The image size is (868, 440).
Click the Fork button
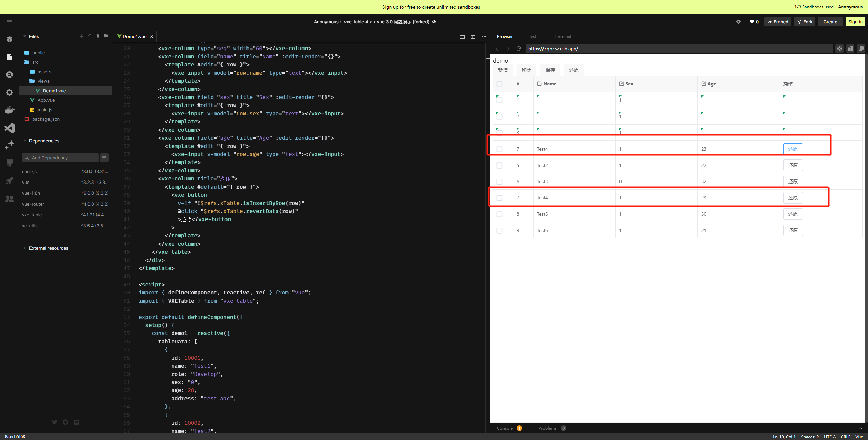(804, 21)
